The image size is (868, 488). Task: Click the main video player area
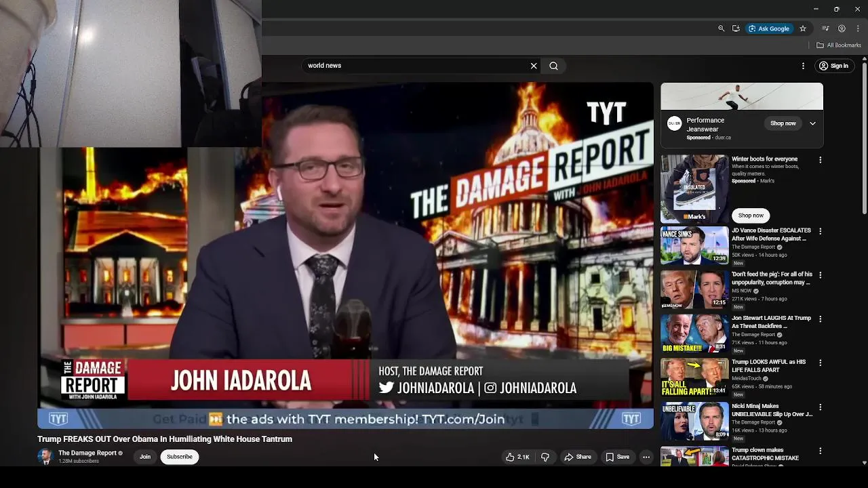coord(345,256)
